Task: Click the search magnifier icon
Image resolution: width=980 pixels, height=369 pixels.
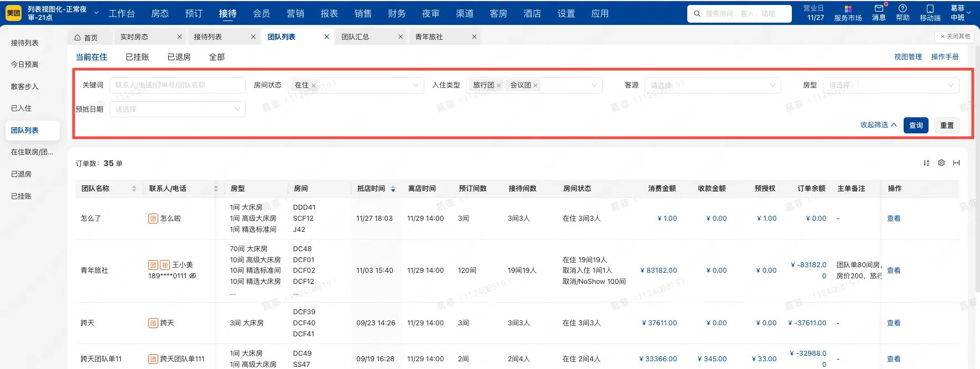Action: click(x=697, y=14)
